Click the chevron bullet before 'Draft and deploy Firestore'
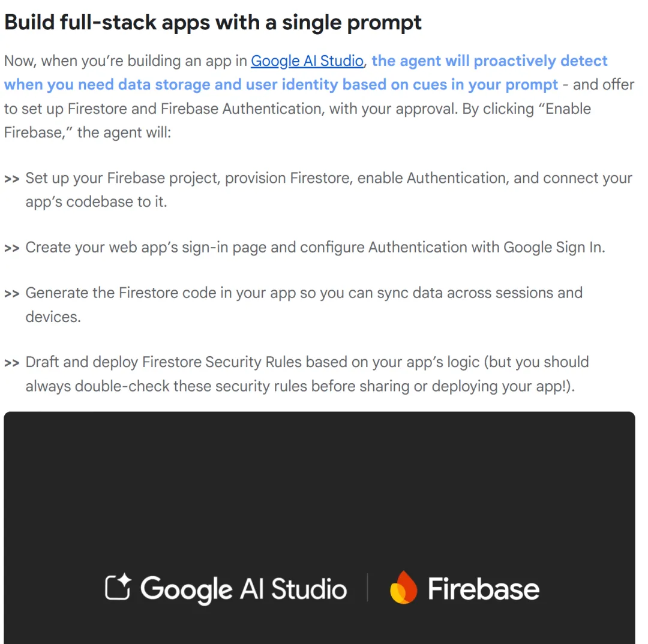648x644 pixels. [x=11, y=363]
